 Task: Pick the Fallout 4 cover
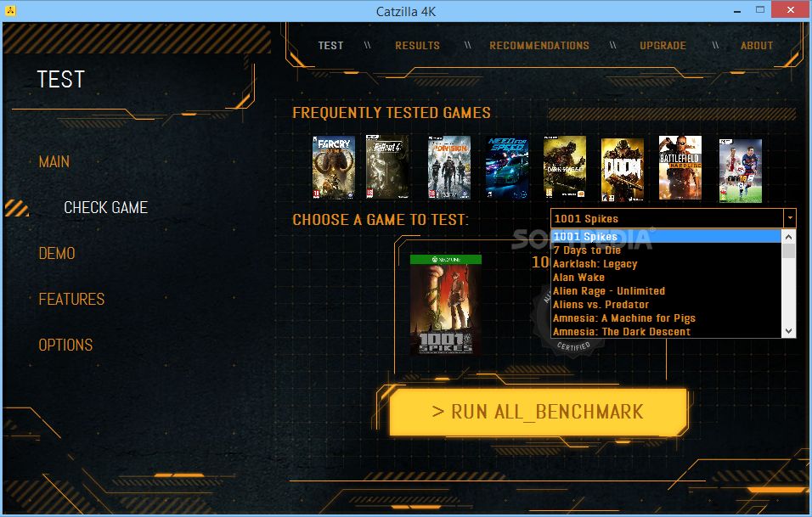[x=387, y=166]
